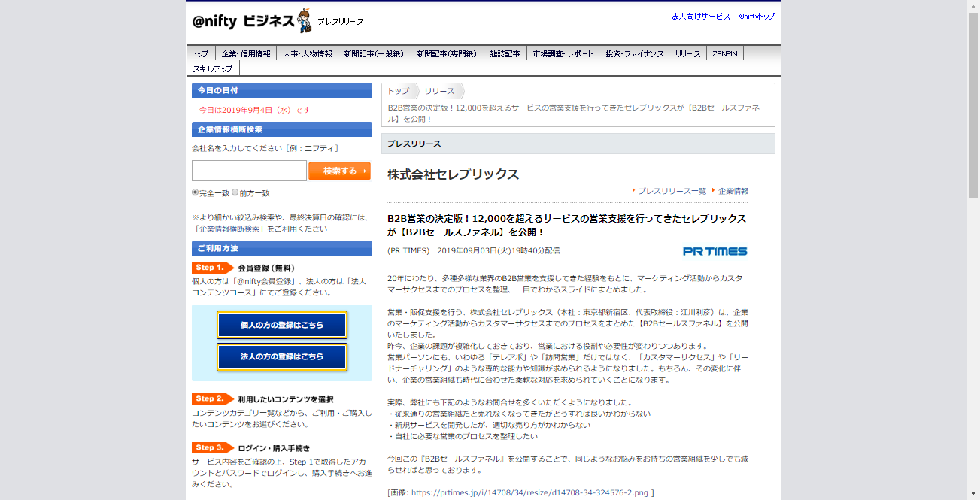Screen dimensions: 980x500
Task: Go to @niftyトップ link
Action: pos(756,16)
